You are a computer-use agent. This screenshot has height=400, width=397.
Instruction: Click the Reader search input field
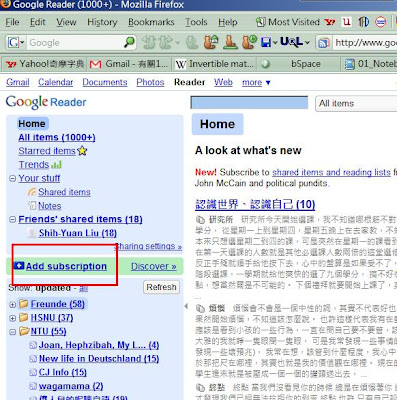pyautogui.click(x=249, y=103)
